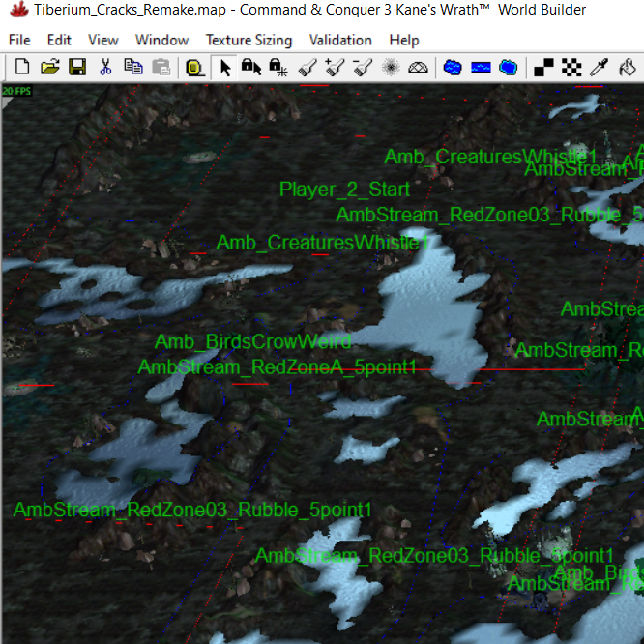Open the Texture Sizing menu
644x644 pixels.
point(249,40)
